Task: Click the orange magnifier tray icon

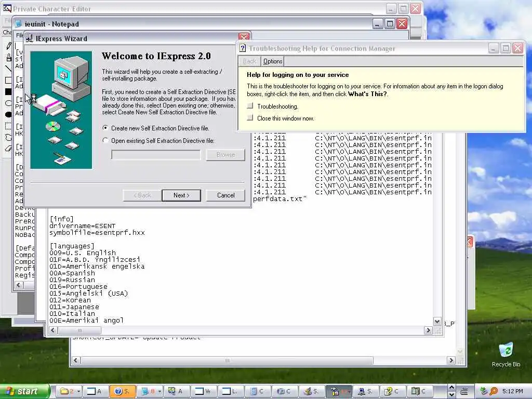Action: (494, 391)
